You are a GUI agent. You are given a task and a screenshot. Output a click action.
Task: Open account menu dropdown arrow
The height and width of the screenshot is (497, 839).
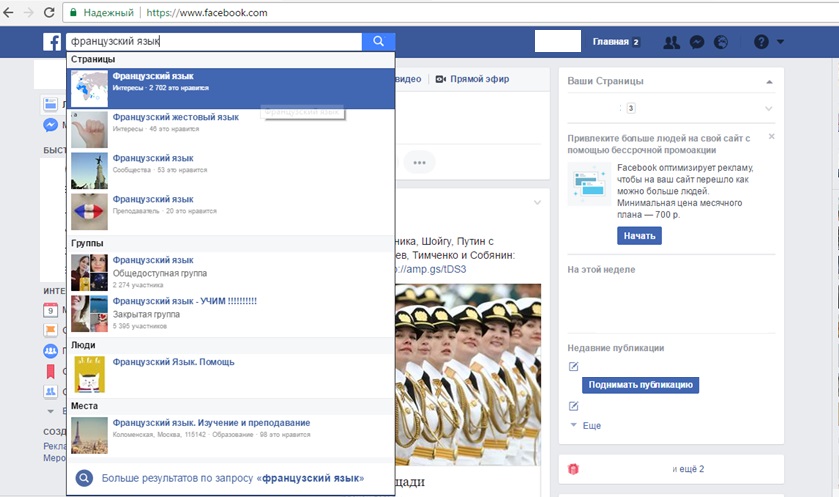tap(780, 42)
